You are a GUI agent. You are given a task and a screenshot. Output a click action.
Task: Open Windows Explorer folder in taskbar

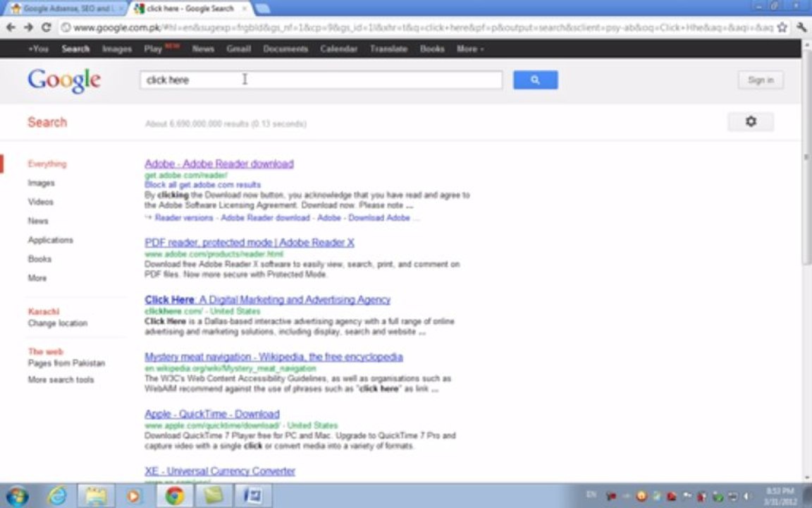(x=96, y=496)
